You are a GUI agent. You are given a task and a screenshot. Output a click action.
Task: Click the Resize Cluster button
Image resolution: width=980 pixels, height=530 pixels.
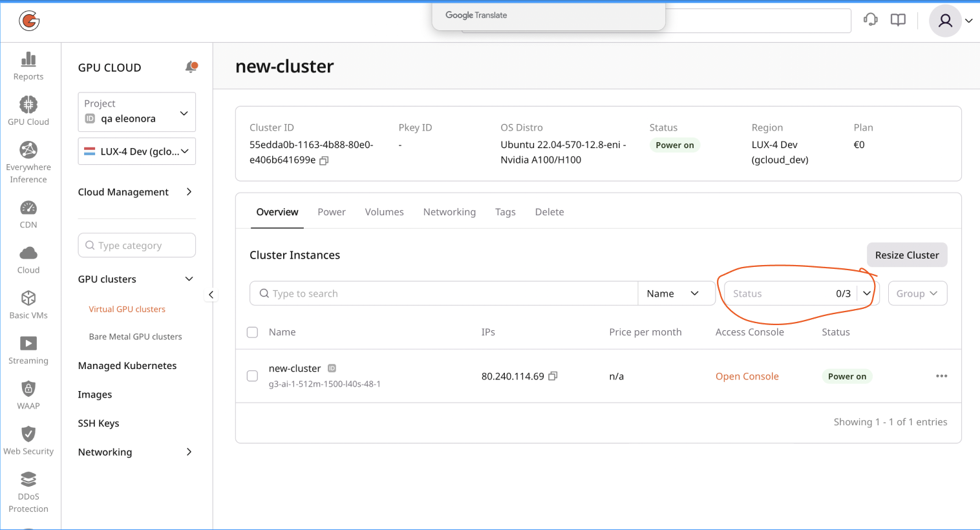tap(906, 255)
